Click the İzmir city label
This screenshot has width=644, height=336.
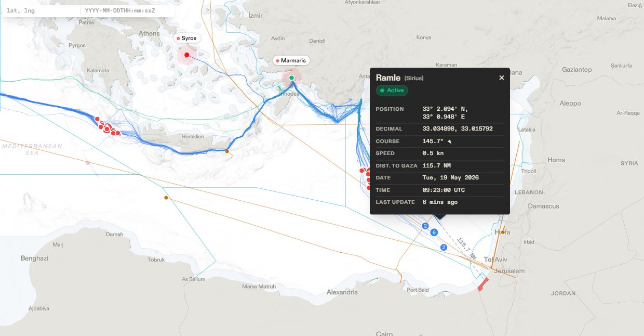coord(256,16)
